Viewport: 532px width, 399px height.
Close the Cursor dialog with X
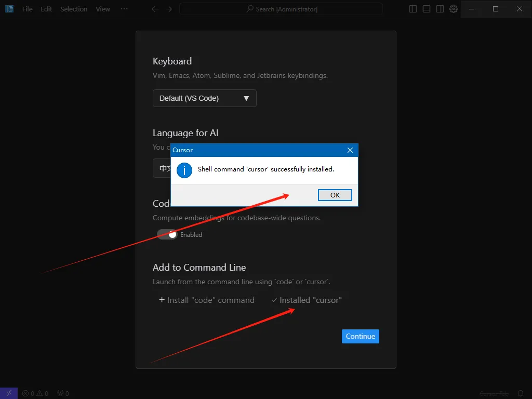point(350,150)
